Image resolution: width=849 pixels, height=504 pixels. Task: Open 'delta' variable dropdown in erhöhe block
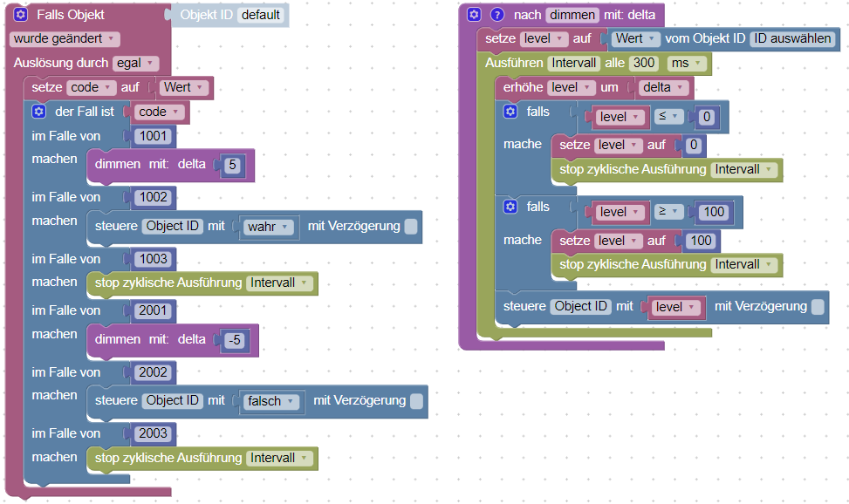pos(664,88)
